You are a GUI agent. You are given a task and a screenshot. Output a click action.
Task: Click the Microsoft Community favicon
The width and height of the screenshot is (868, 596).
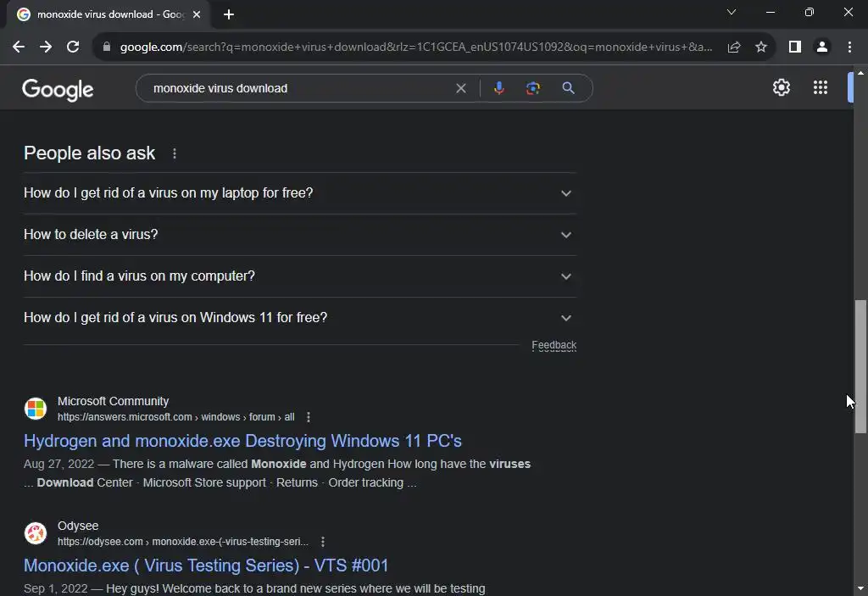click(36, 409)
